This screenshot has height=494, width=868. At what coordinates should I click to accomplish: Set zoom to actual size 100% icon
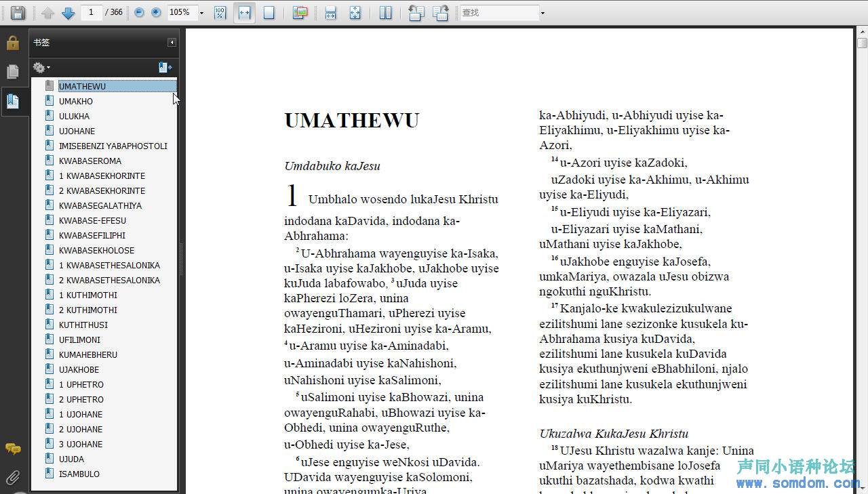[x=220, y=13]
